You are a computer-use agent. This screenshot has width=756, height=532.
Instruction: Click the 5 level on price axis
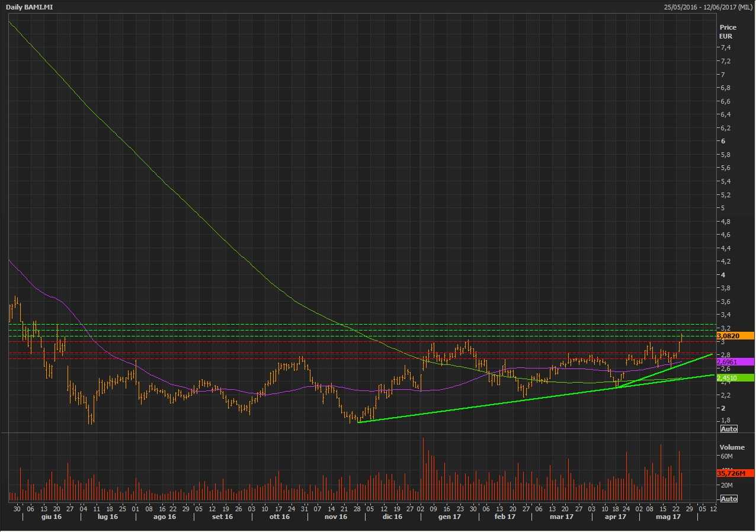(722, 208)
